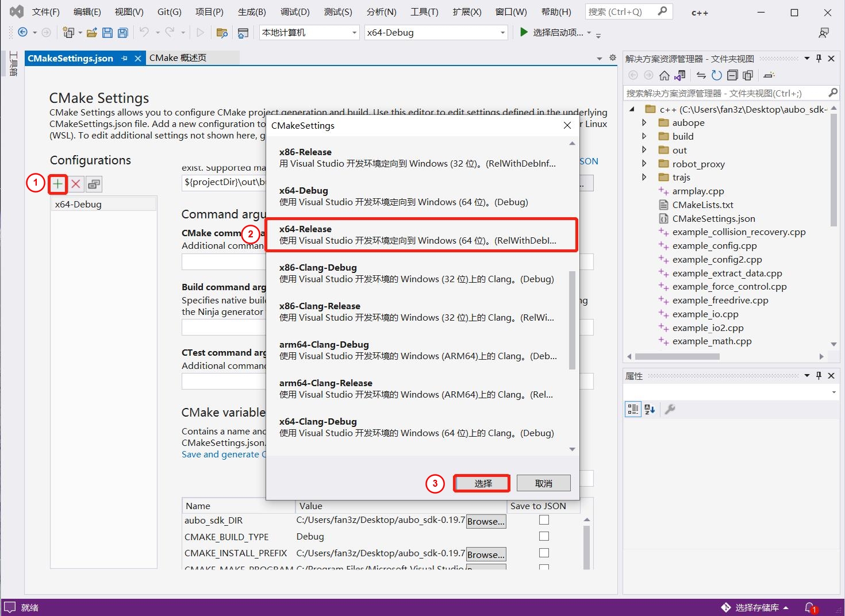Tick Save to JSON for aubo_sdk_DIR
The height and width of the screenshot is (616, 845).
[544, 520]
